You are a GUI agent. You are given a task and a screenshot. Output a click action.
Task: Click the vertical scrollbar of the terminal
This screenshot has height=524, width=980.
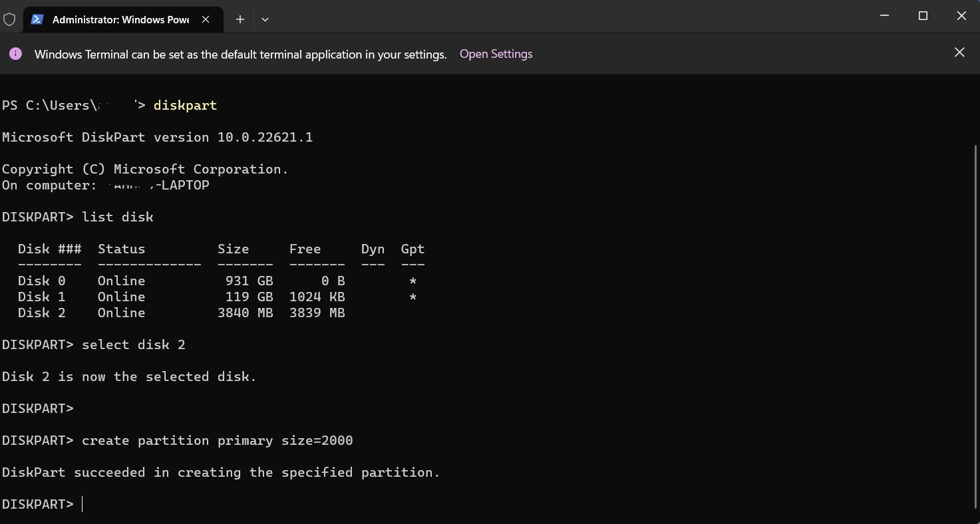coord(975,319)
